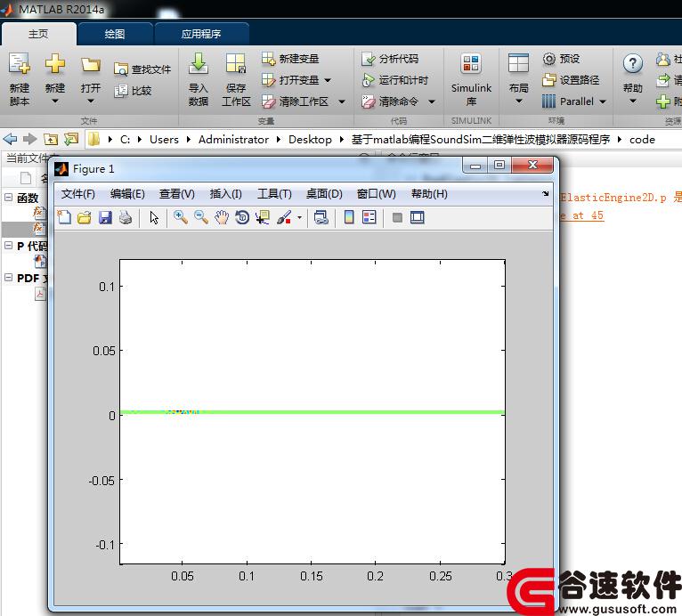Open the View (查看(V)) menu in Figure 1
Viewport: 682px width, 616px height.
coord(176,194)
